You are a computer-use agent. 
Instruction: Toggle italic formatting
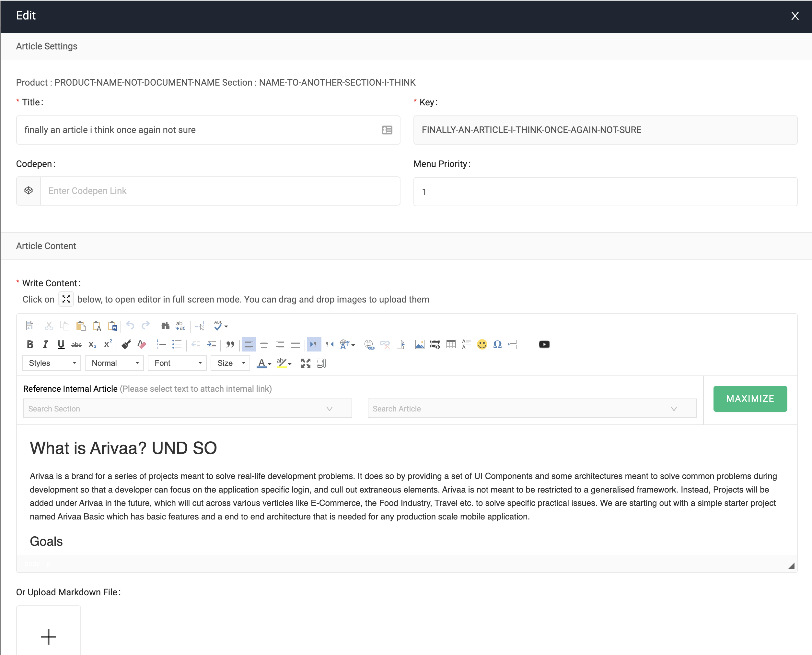tap(46, 344)
